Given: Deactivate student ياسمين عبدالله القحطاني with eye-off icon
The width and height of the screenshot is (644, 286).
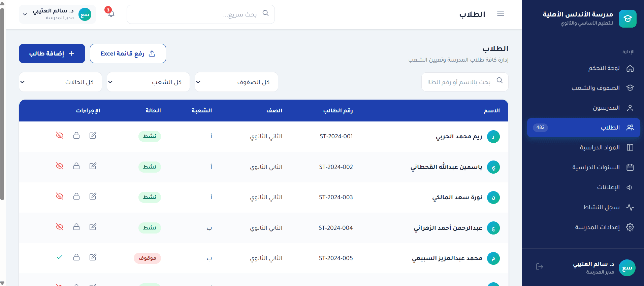Looking at the screenshot, I should pos(60,166).
